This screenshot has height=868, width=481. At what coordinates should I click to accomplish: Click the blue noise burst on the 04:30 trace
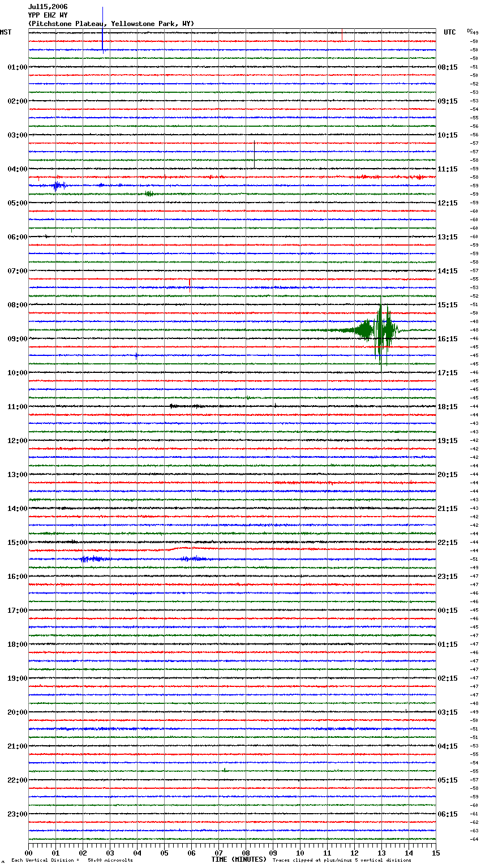click(59, 185)
